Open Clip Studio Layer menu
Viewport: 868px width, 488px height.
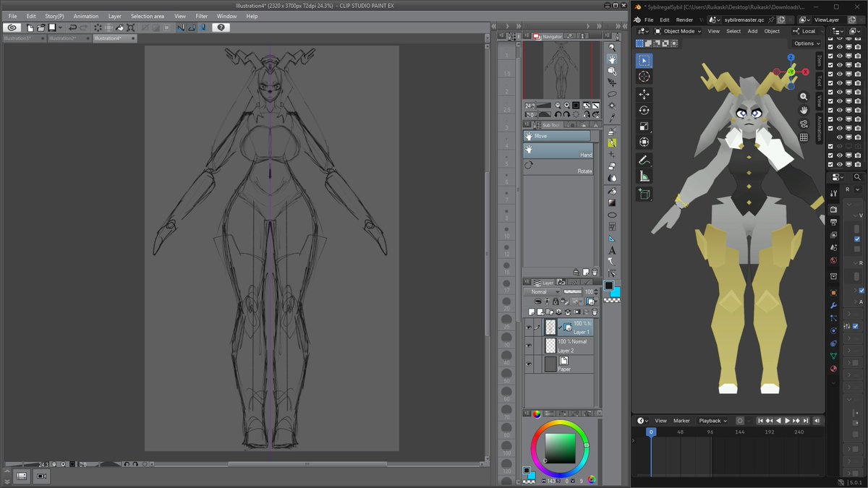pos(115,16)
